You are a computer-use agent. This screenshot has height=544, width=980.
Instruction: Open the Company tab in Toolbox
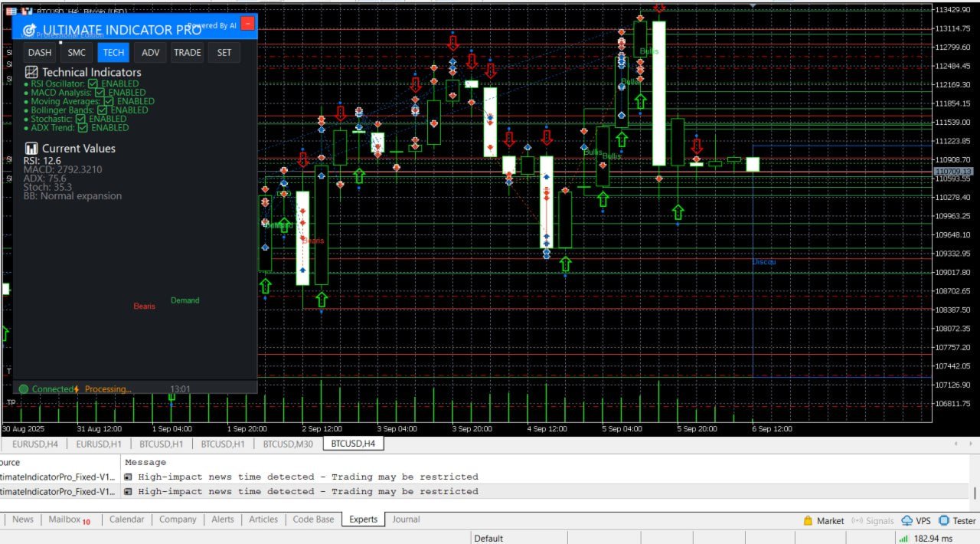point(178,519)
